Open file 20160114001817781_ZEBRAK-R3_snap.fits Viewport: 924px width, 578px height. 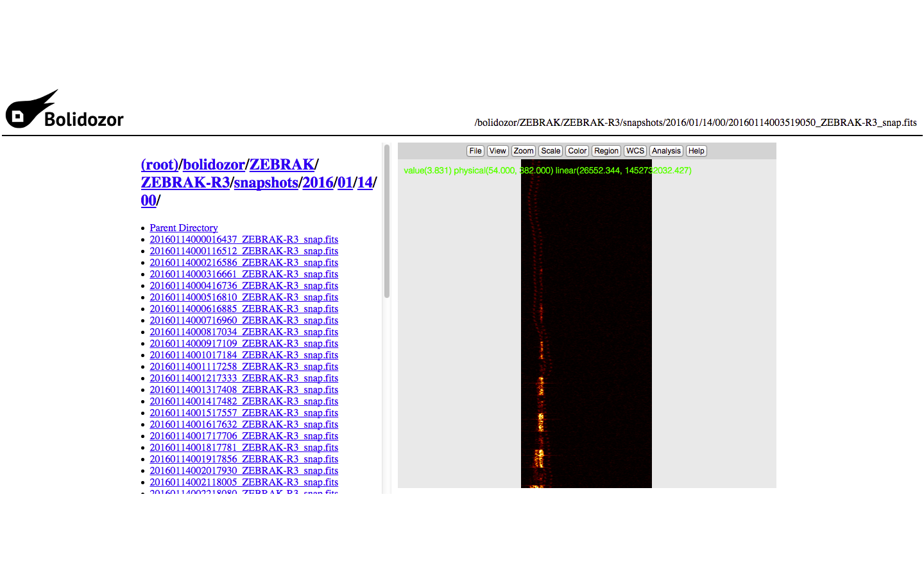click(244, 448)
